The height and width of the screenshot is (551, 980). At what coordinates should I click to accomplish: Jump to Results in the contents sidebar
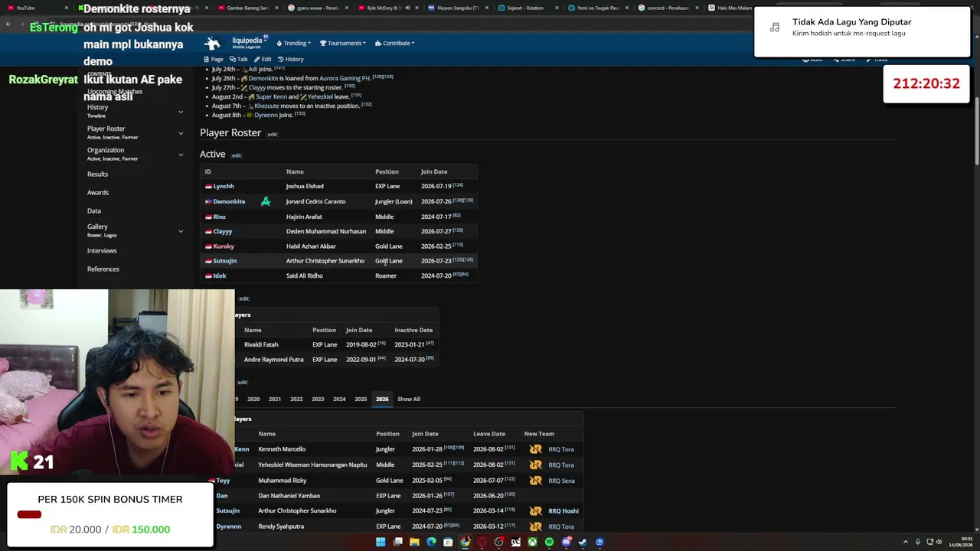tap(97, 174)
